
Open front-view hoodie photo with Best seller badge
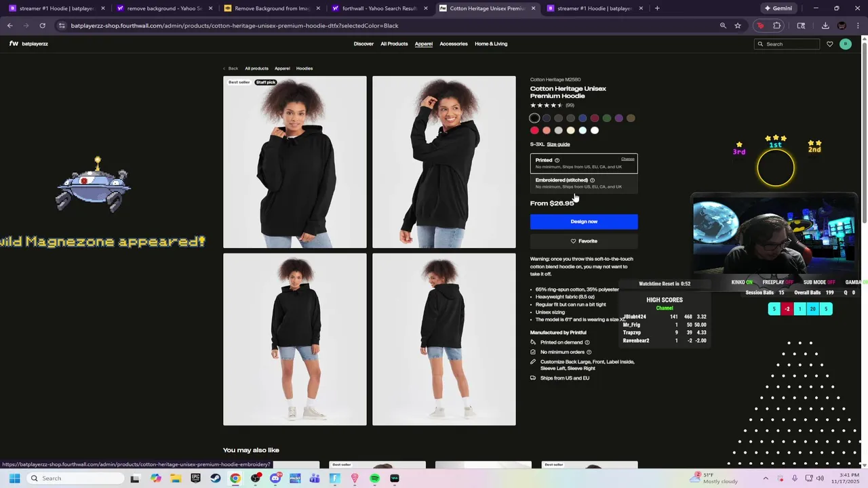(x=295, y=162)
